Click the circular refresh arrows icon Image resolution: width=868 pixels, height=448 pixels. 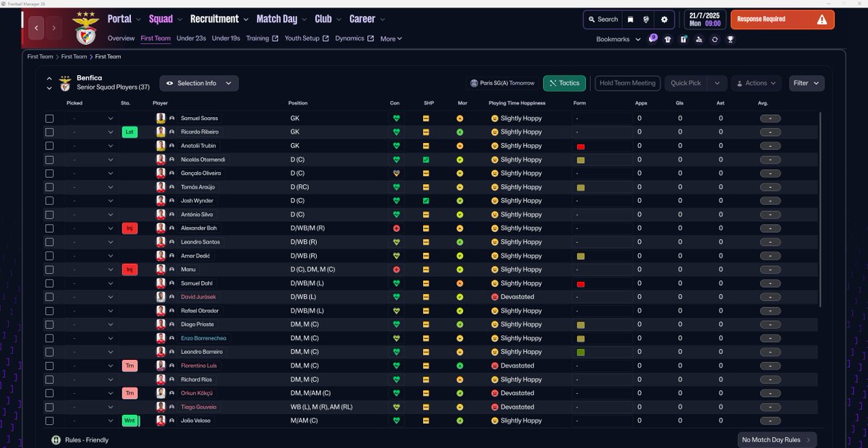coord(715,39)
